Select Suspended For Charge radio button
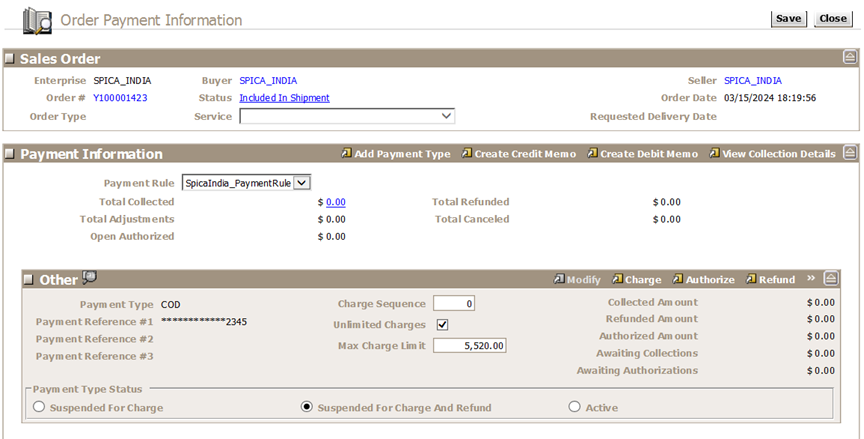The image size is (864, 439). point(40,407)
